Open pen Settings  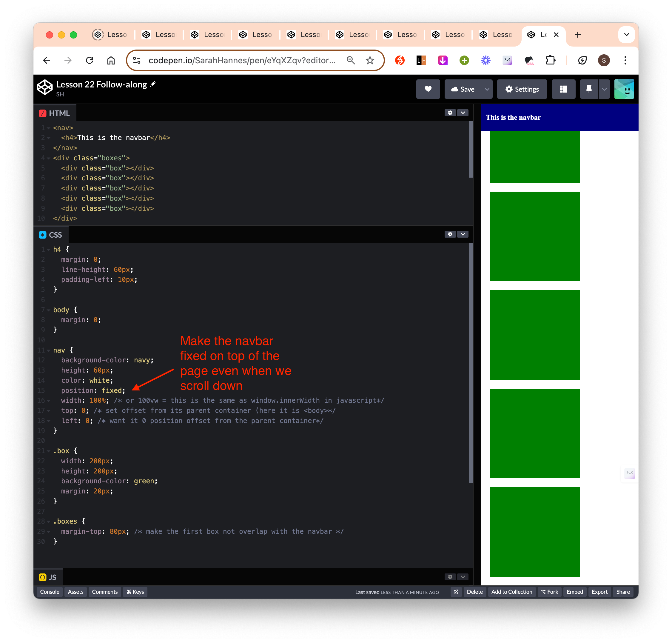522,89
